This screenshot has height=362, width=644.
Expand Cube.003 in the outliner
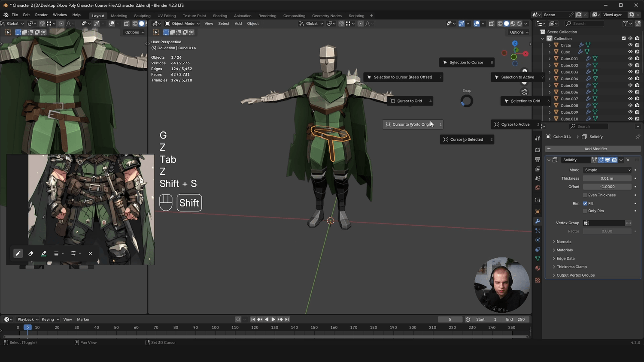(x=550, y=72)
